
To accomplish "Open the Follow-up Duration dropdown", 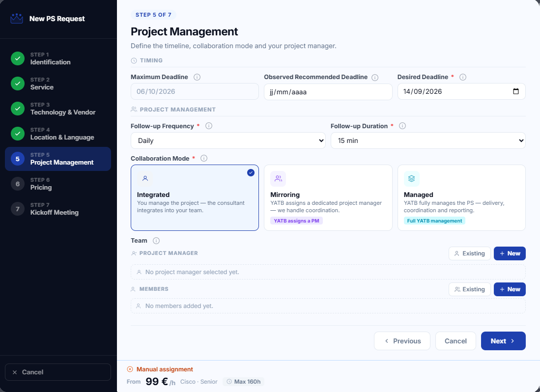I will (x=428, y=140).
